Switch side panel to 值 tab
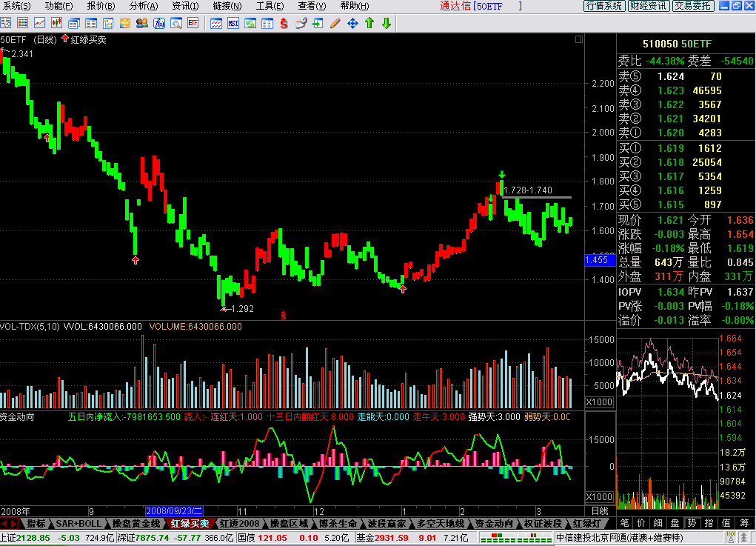This screenshot has height=546, width=756. click(726, 523)
